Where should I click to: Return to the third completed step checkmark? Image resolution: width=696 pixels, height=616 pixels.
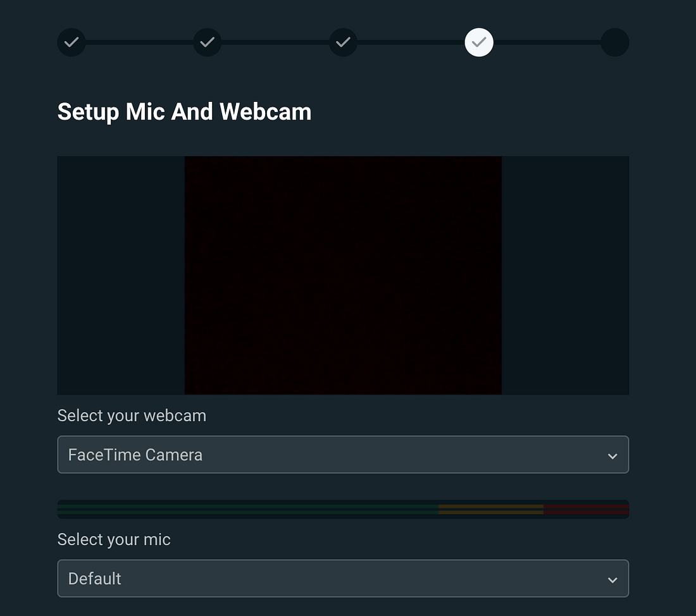pos(343,42)
